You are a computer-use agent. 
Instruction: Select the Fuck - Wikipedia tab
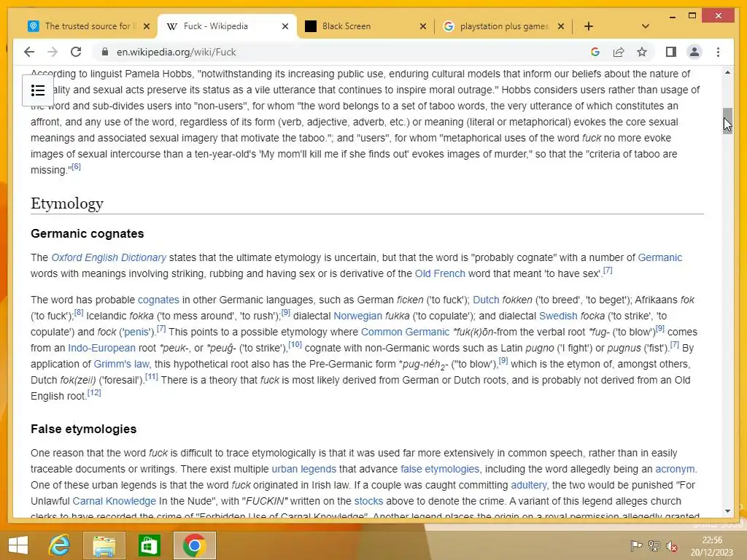(x=227, y=26)
